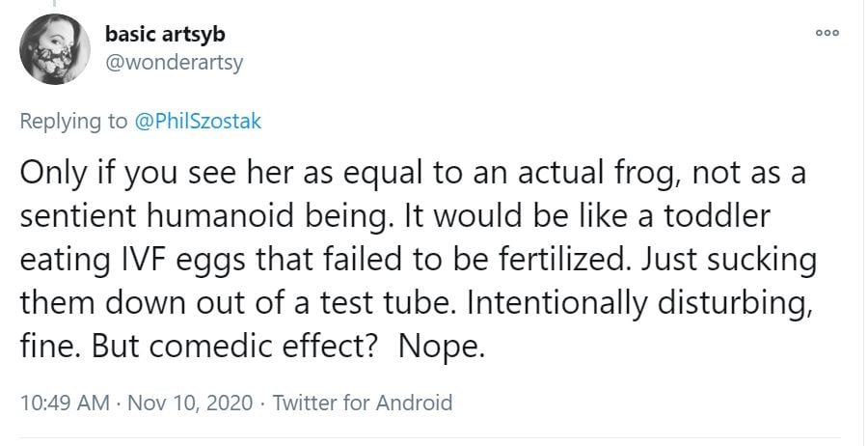Open the Twitter for Android source link
The height and width of the screenshot is (446, 868).
(363, 402)
